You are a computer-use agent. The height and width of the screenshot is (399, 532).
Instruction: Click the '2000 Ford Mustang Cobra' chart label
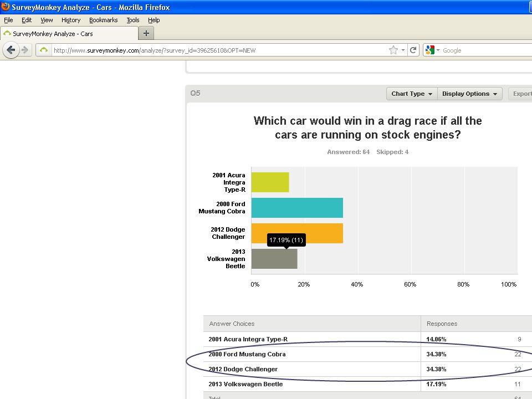coord(222,208)
